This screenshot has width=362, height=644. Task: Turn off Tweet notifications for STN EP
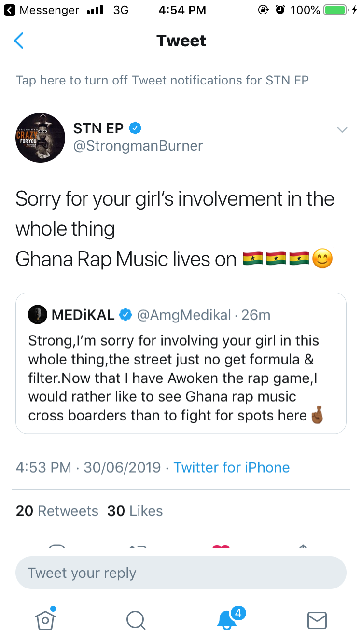pos(162,80)
